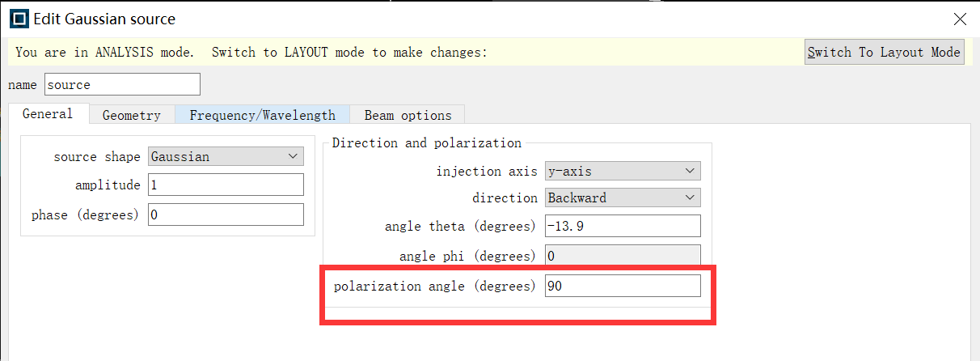Click the 'Direction and polarization' group label
980x361 pixels.
tap(427, 143)
